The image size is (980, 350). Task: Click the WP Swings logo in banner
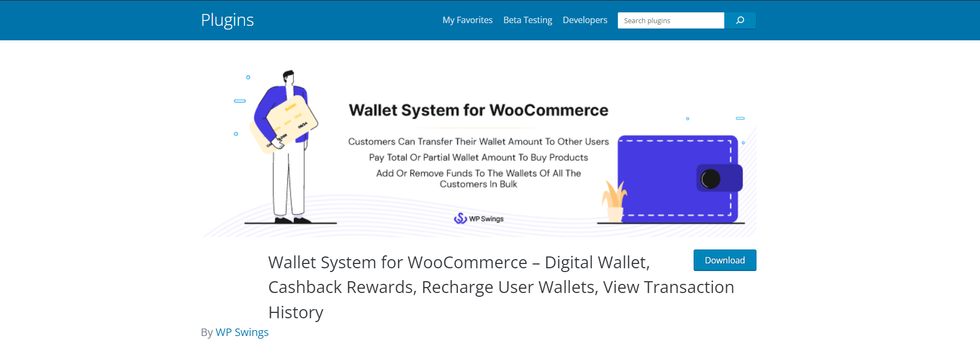point(479,218)
